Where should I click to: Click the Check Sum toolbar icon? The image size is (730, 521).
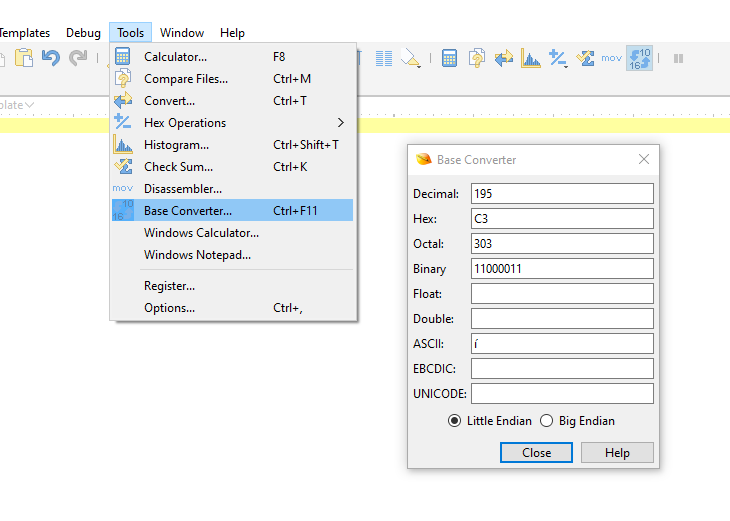point(585,59)
